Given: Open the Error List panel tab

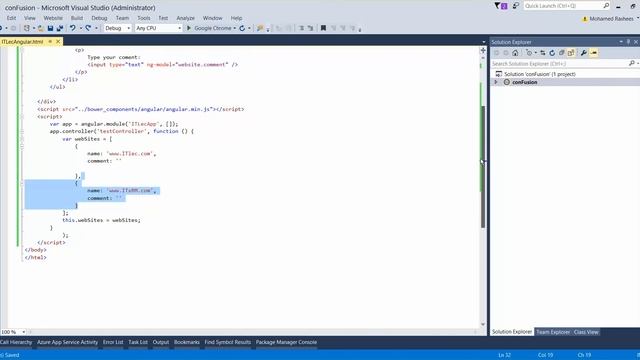Looking at the screenshot, I should 113,342.
